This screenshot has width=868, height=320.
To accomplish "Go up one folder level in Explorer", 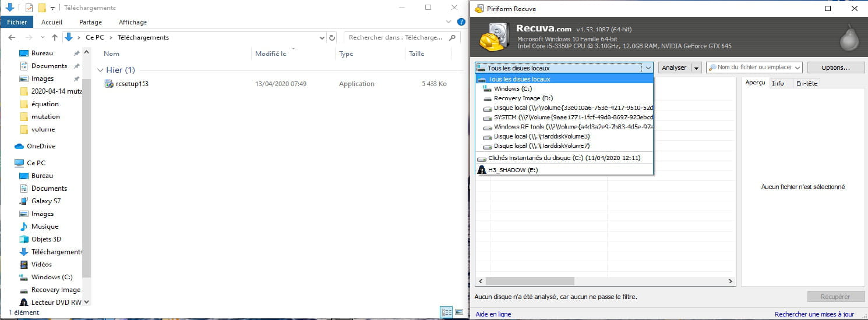I will pos(55,37).
